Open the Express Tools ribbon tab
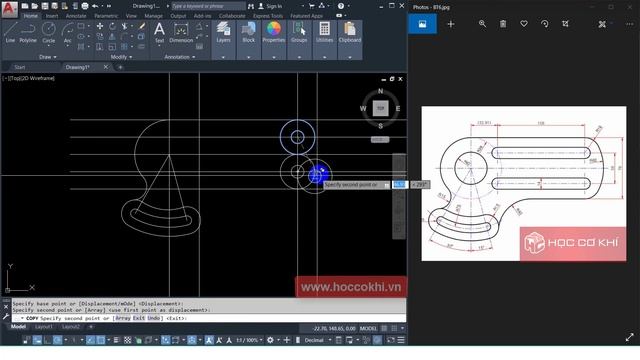Image resolution: width=640 pixels, height=360 pixels. pos(268,16)
